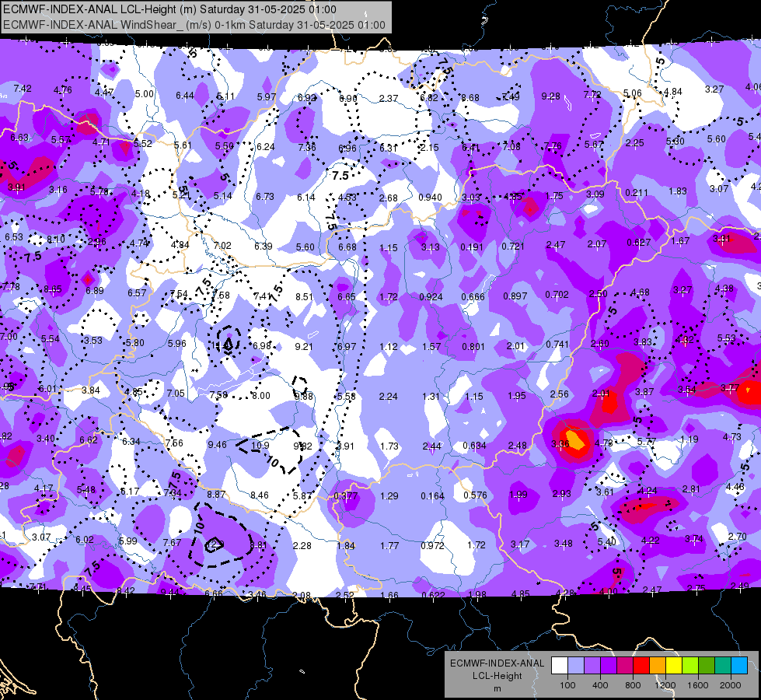The image size is (761, 700).
Task: Click the legend unit label 'm'
Action: coord(497,688)
